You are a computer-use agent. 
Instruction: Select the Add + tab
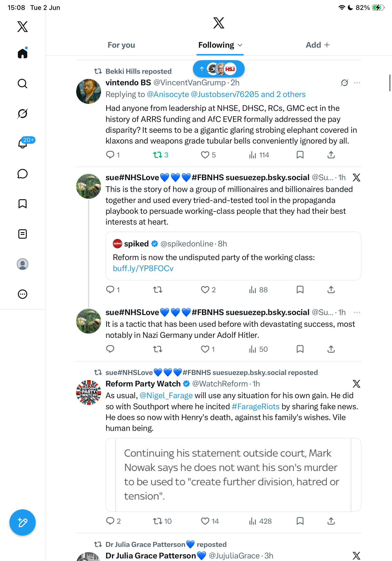[318, 45]
